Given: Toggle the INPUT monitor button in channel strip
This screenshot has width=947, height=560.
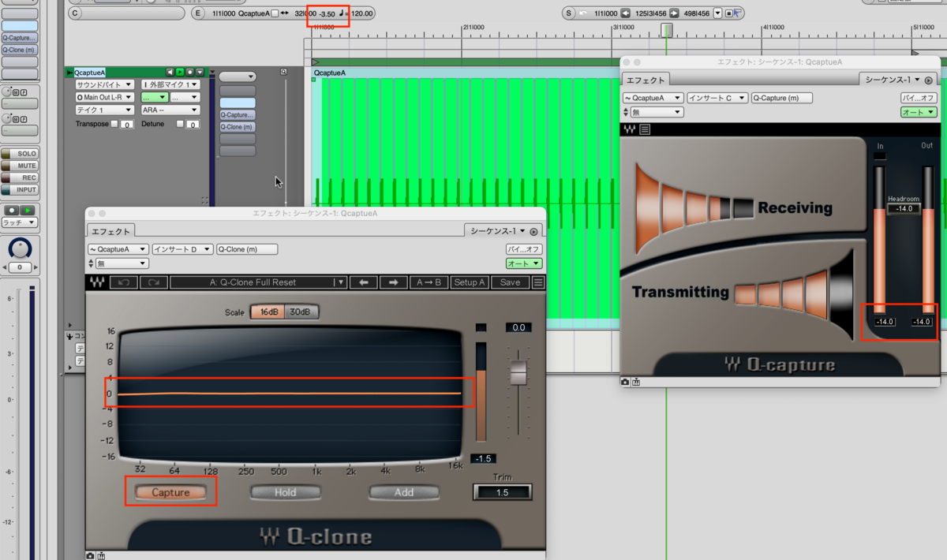Looking at the screenshot, I should click(x=20, y=190).
